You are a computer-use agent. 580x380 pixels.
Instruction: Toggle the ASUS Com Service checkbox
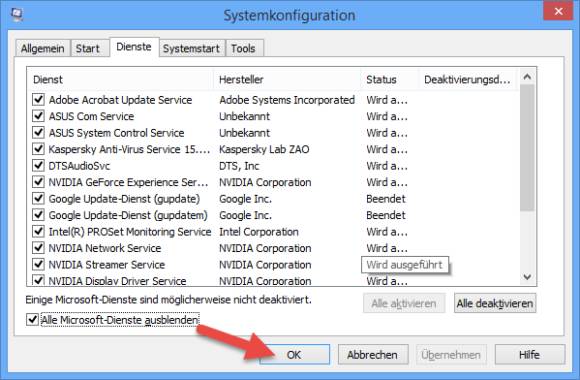click(38, 116)
